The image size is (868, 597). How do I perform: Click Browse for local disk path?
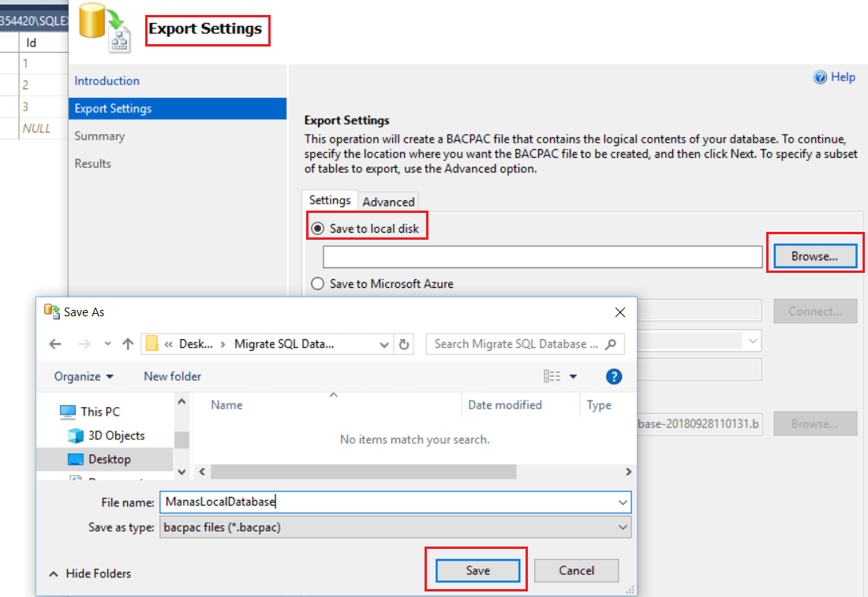(x=815, y=256)
